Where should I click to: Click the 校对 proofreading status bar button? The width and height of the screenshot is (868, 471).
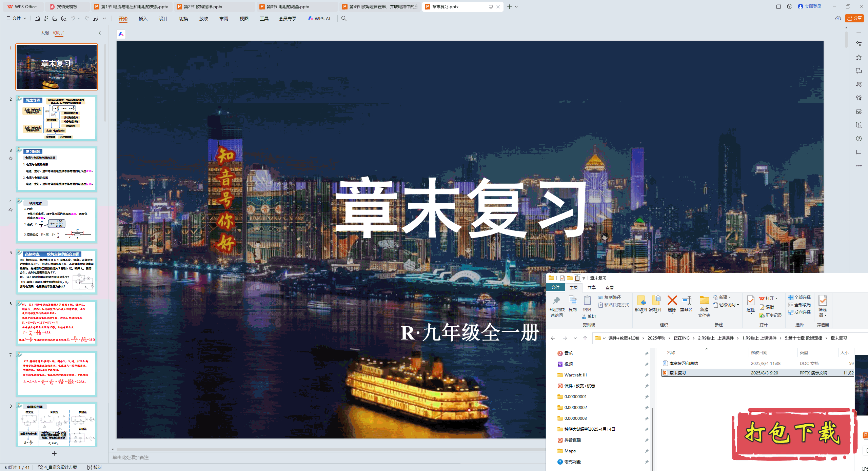pyautogui.click(x=95, y=467)
